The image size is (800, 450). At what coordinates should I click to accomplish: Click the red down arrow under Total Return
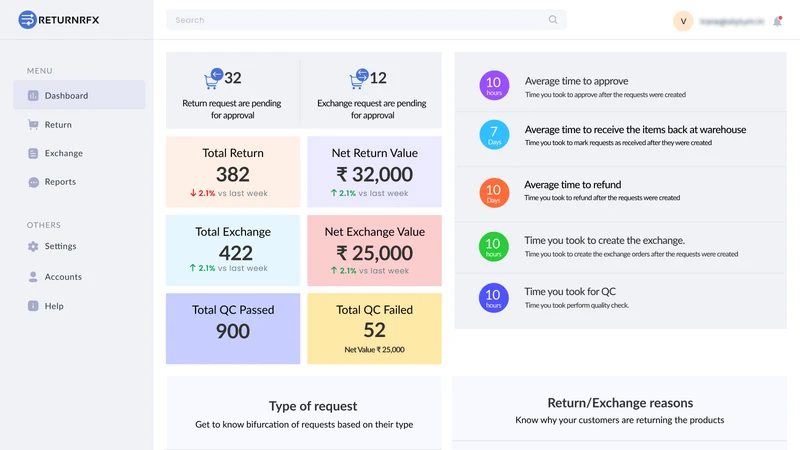193,193
